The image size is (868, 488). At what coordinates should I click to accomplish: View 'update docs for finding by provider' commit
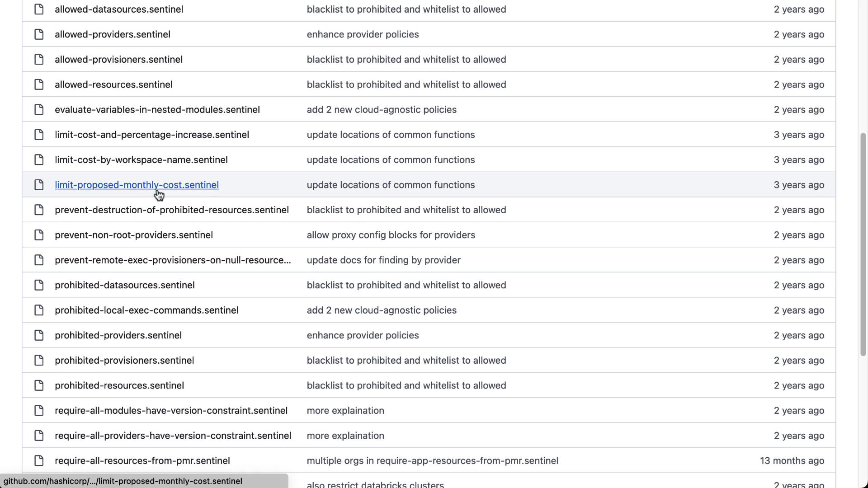(x=383, y=260)
